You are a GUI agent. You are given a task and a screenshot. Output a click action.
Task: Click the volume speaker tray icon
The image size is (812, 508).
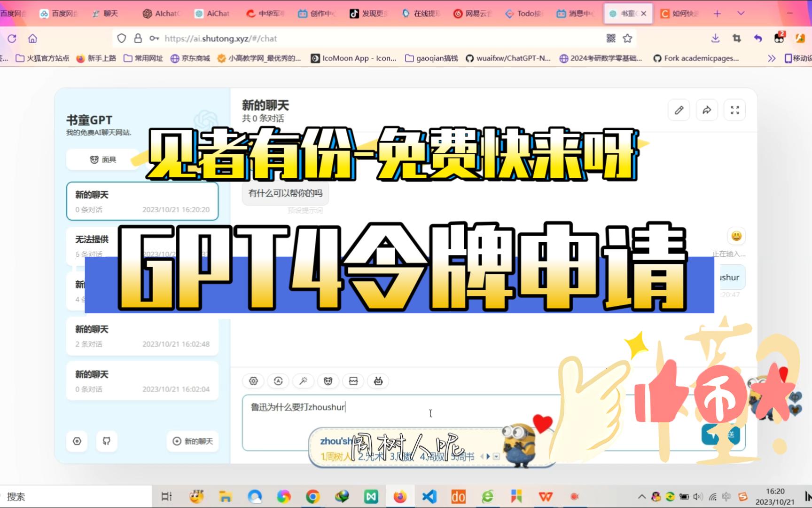coord(698,497)
